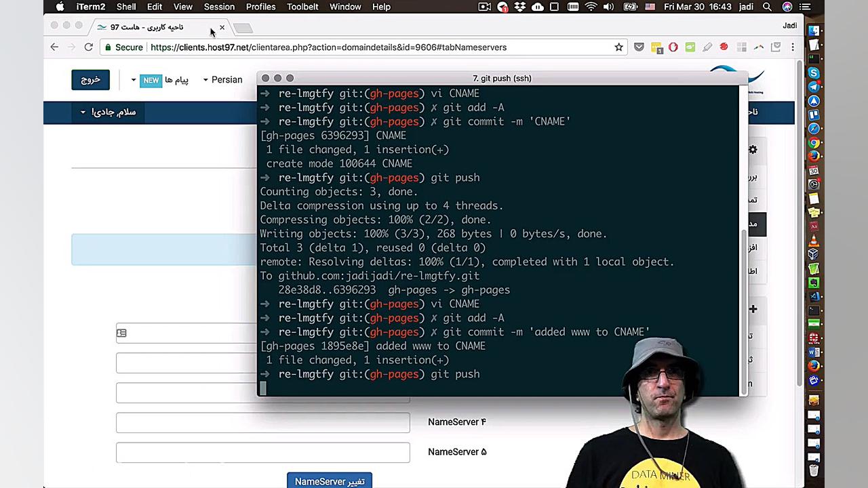Click the تغییر NameServer button
This screenshot has height=488, width=868.
(x=330, y=481)
